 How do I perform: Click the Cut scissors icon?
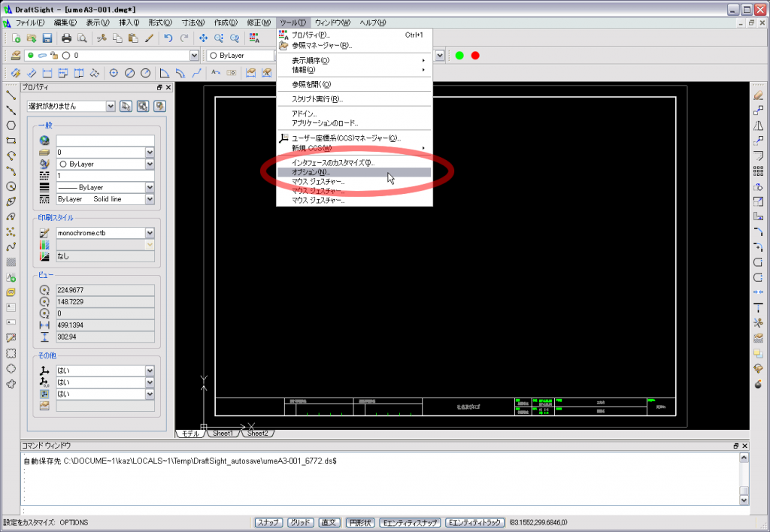click(102, 38)
